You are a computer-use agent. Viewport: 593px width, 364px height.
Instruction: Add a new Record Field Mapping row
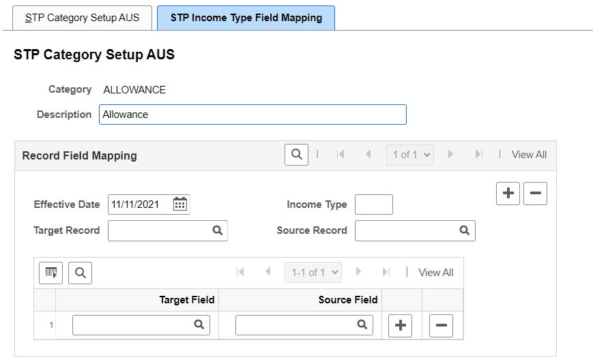tap(508, 194)
